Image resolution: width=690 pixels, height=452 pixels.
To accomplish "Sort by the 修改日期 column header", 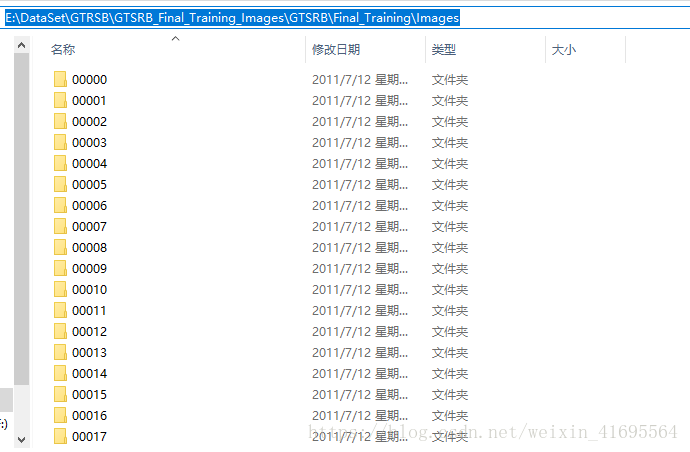I will click(336, 49).
